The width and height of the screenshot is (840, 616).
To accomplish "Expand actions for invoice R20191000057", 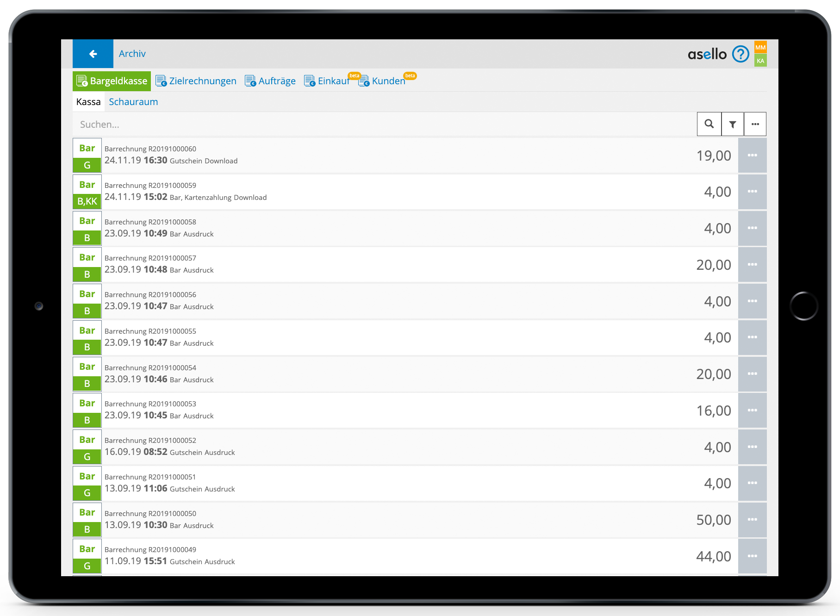I will (x=752, y=265).
